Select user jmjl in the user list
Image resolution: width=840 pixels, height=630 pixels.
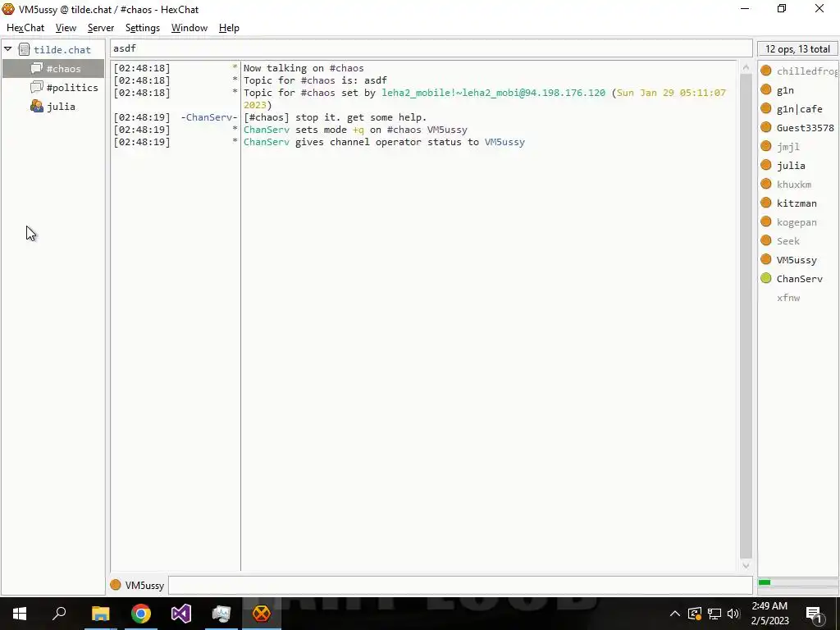click(x=788, y=147)
